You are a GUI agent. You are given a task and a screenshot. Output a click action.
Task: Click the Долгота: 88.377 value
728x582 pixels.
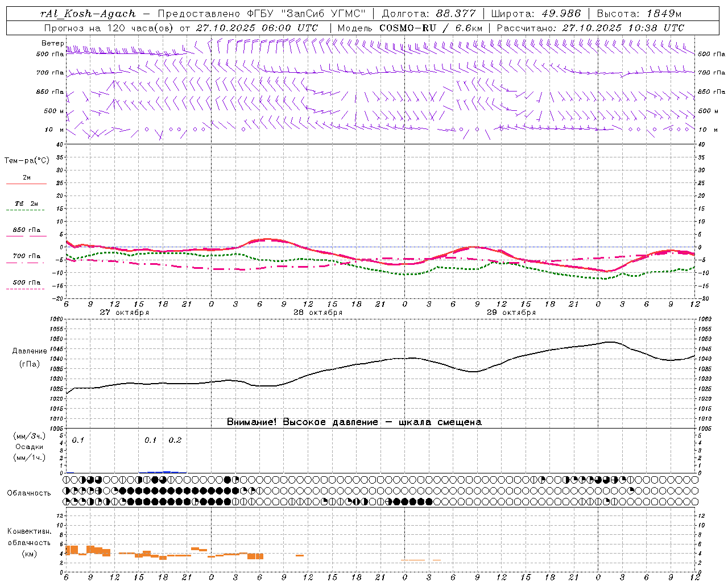pyautogui.click(x=429, y=14)
